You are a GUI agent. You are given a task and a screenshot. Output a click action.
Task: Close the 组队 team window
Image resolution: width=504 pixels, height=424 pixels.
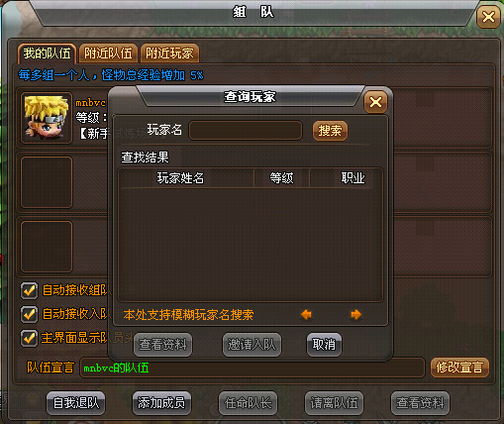click(x=488, y=17)
